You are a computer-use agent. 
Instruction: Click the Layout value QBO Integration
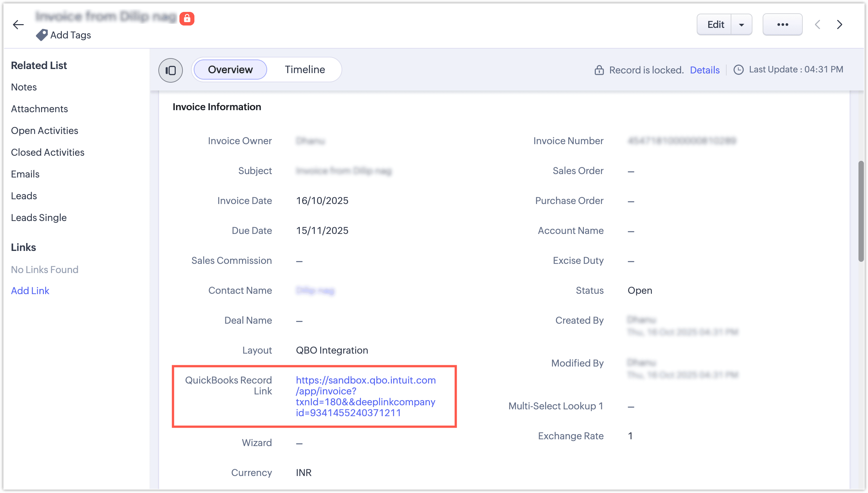(x=332, y=351)
